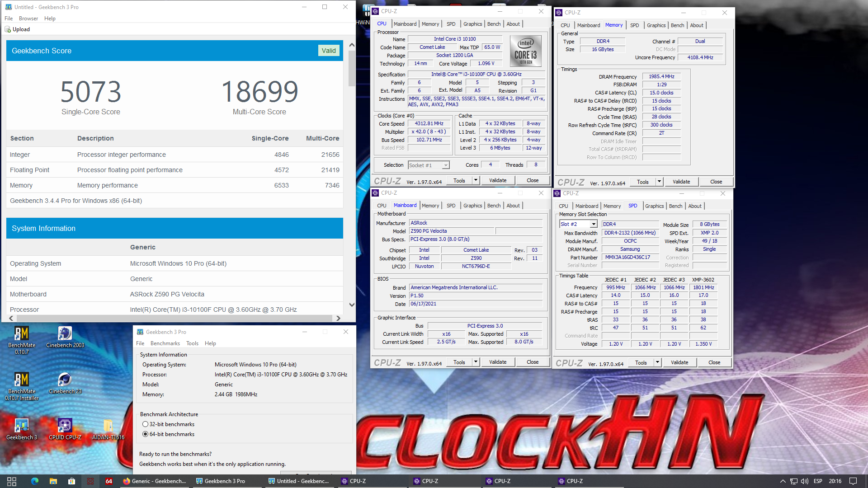
Task: Open BenchMate 0.10.7 desktop shortcut
Action: pos(21,340)
